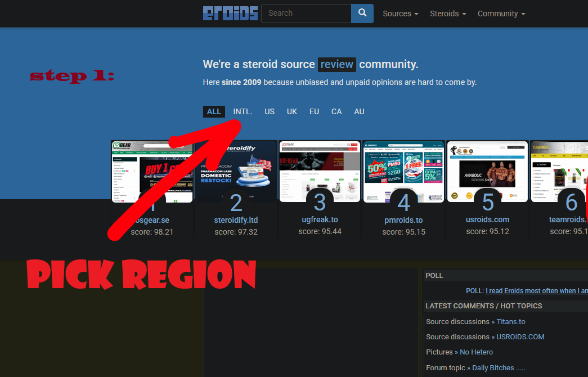Click the 'score: 95.12' text
Viewport: 588px width, 377px height.
[x=487, y=231]
